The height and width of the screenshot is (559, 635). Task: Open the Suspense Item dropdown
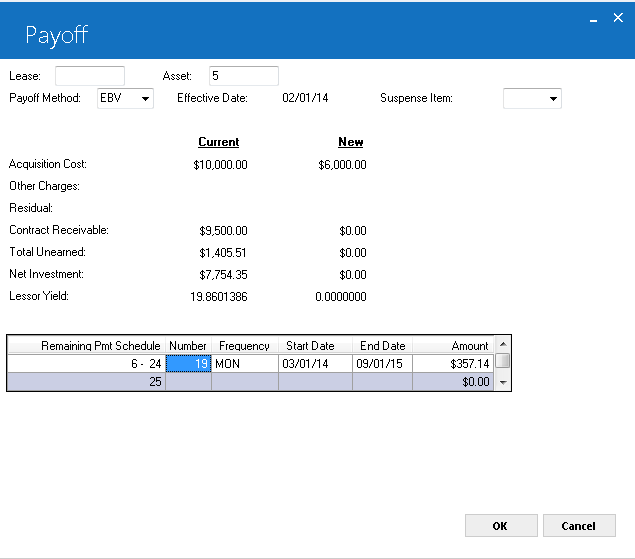[532, 98]
